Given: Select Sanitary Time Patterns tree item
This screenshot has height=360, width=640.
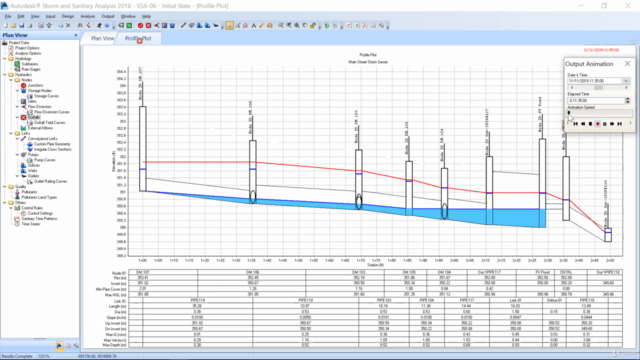Looking at the screenshot, I should coord(39,219).
